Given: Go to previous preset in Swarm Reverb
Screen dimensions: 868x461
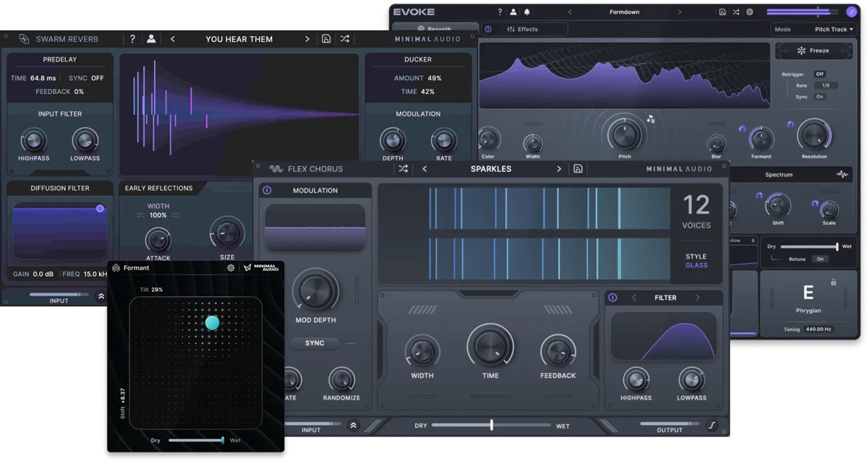Looking at the screenshot, I should [172, 39].
